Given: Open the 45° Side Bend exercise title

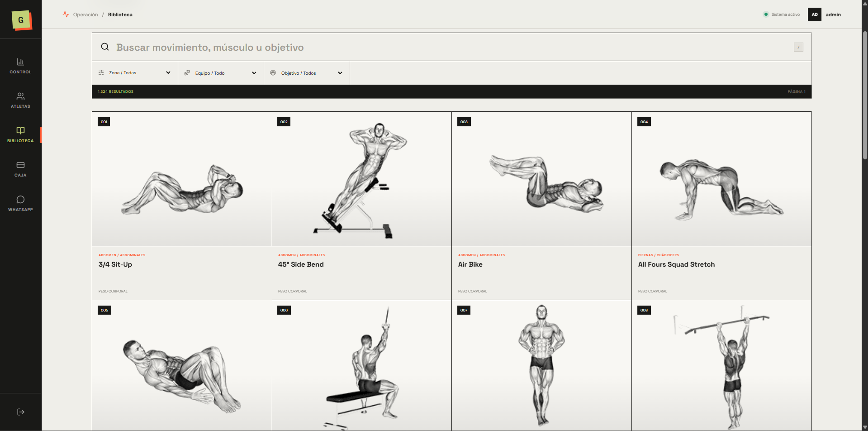Looking at the screenshot, I should [x=301, y=264].
